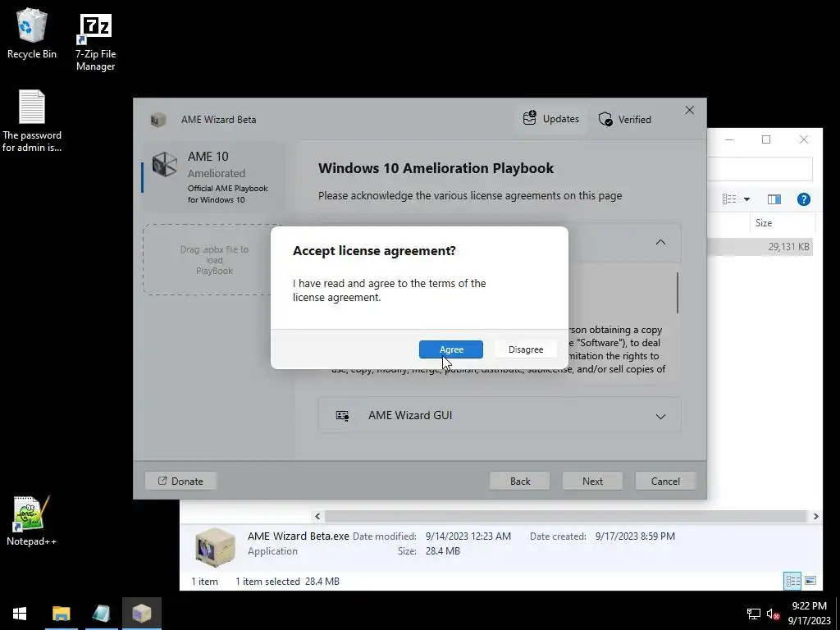840x630 pixels.
Task: Open the Windows Start menu
Action: 20,614
